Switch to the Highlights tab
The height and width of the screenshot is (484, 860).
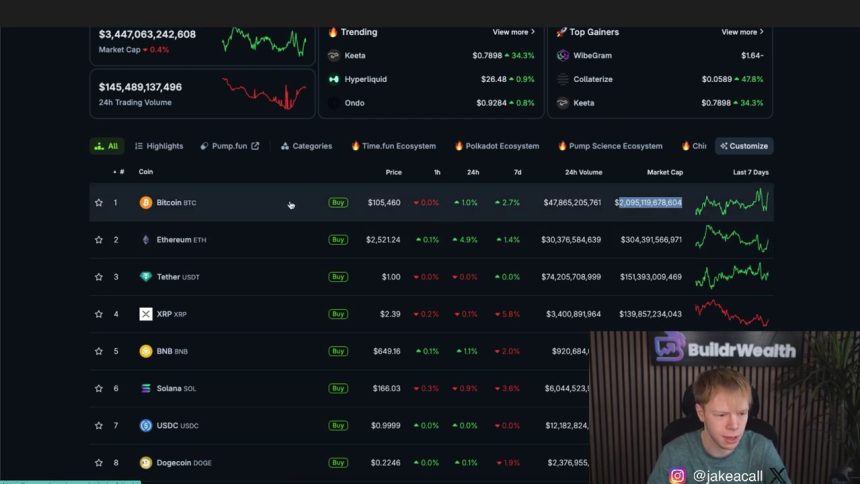(x=159, y=146)
